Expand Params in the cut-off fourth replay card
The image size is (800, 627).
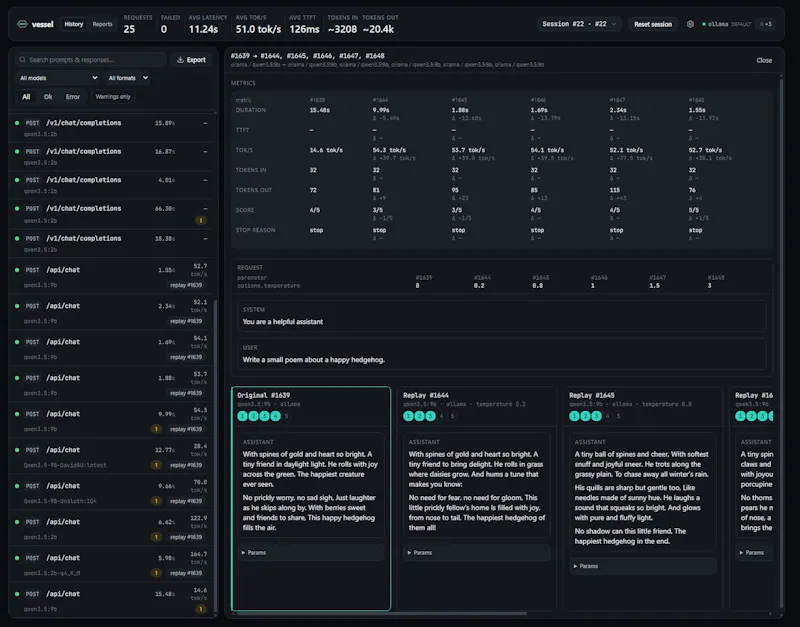click(x=752, y=553)
